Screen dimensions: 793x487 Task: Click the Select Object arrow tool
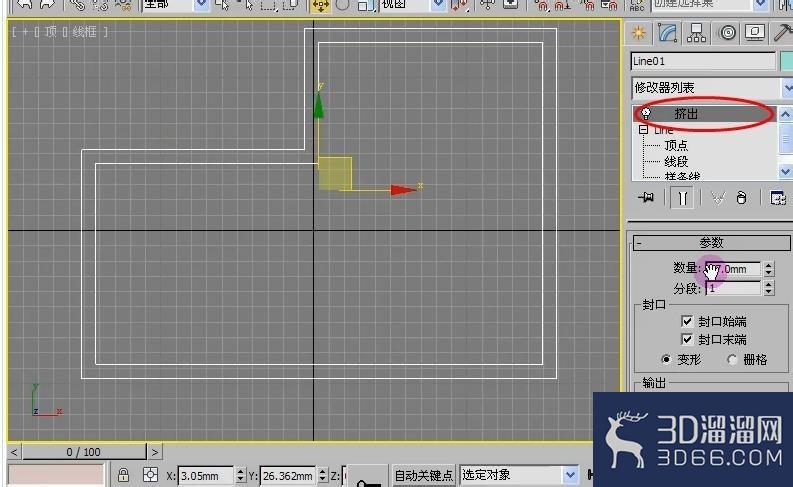(x=222, y=5)
